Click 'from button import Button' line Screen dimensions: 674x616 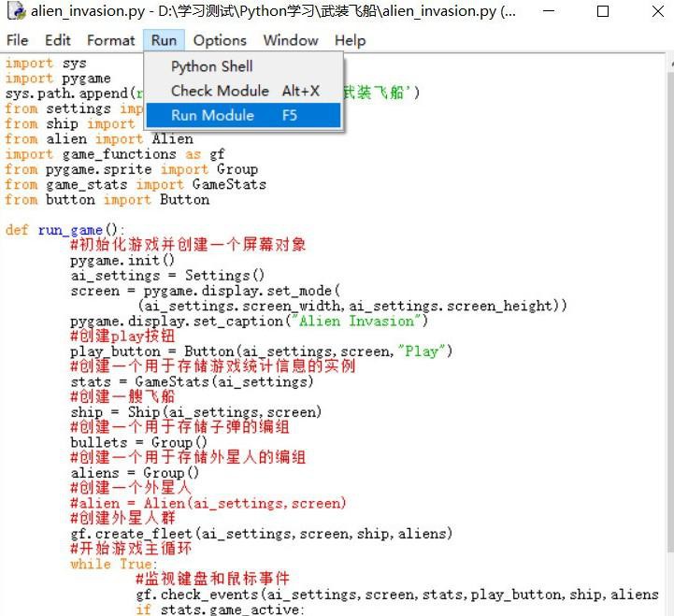click(x=107, y=200)
